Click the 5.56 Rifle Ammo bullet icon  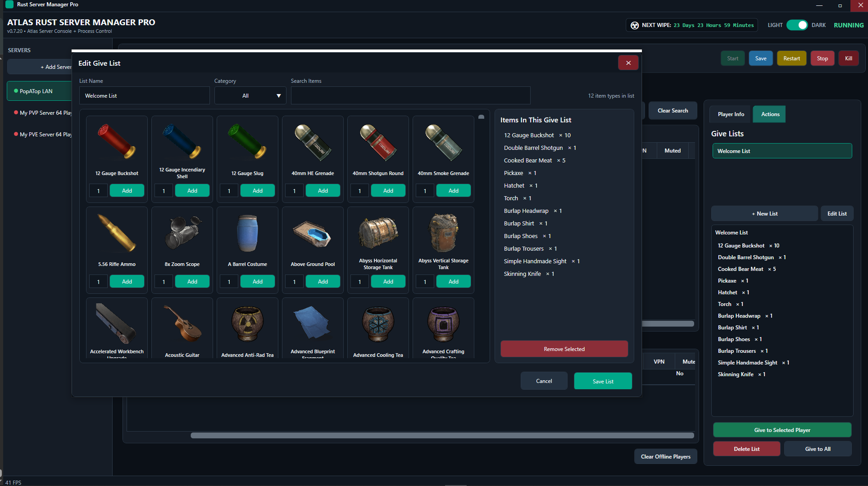tap(117, 233)
